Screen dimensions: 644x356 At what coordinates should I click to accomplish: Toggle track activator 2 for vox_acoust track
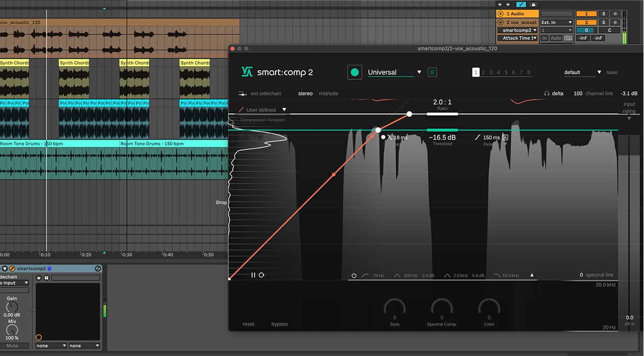[586, 23]
